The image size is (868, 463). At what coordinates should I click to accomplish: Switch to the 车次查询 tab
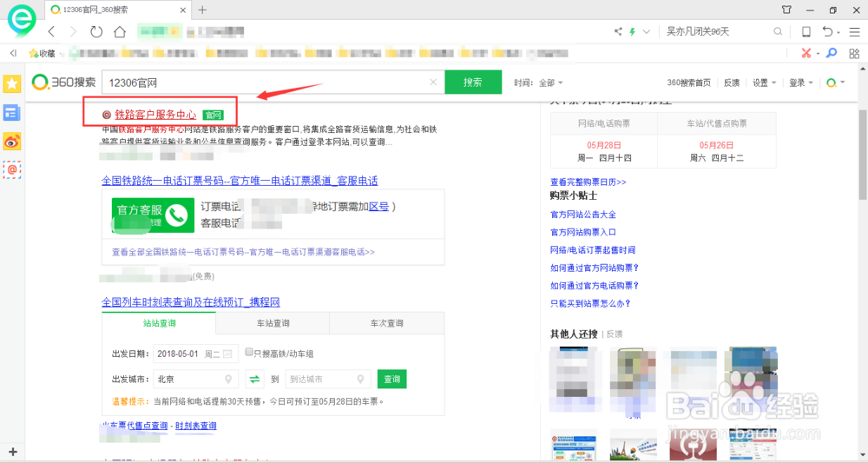(x=387, y=323)
